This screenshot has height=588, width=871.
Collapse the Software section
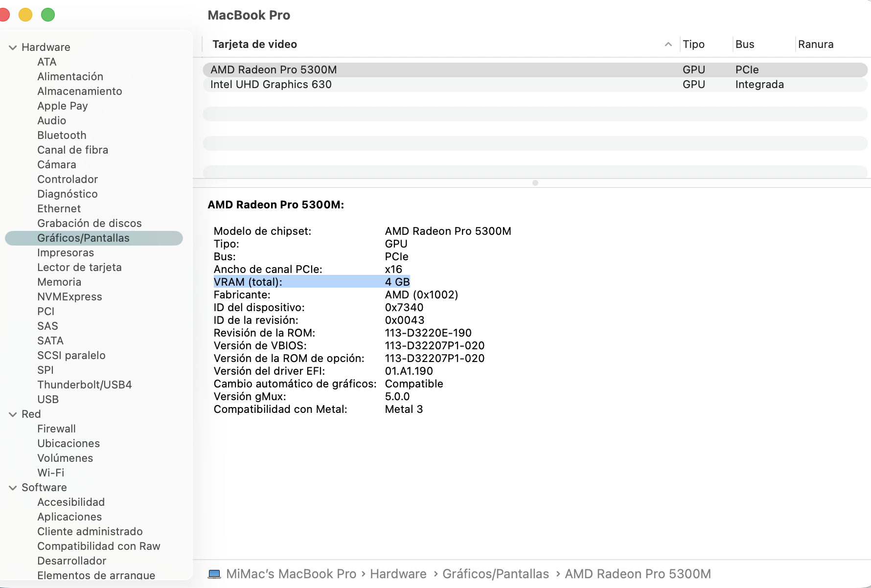pyautogui.click(x=13, y=488)
